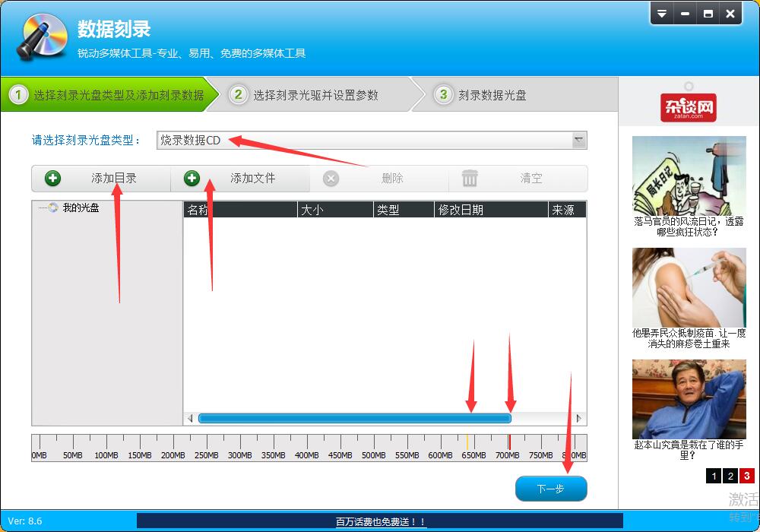Click the scrollbar right arrow in file list

[x=579, y=418]
